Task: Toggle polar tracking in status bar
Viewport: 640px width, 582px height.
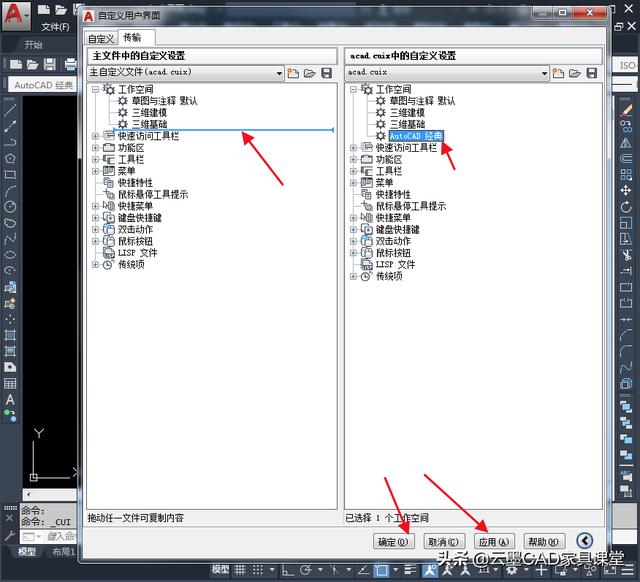Action: click(306, 569)
